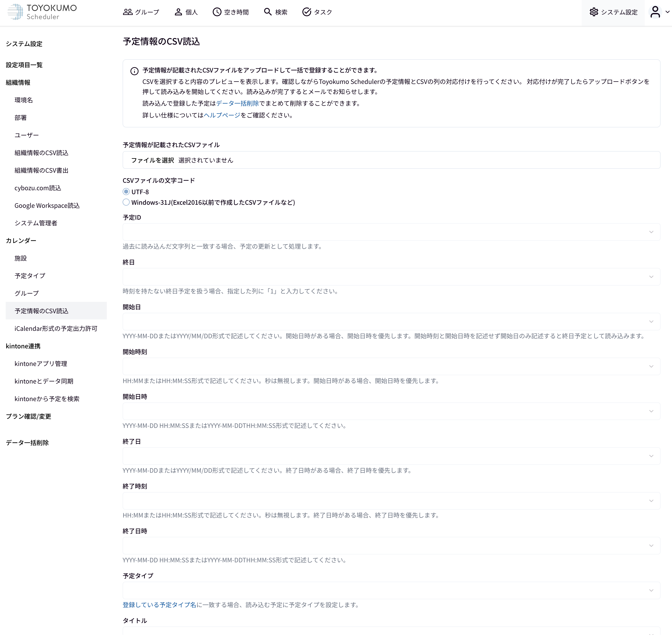Click the 空き時間 clock icon
672x639 pixels.
[x=217, y=12]
